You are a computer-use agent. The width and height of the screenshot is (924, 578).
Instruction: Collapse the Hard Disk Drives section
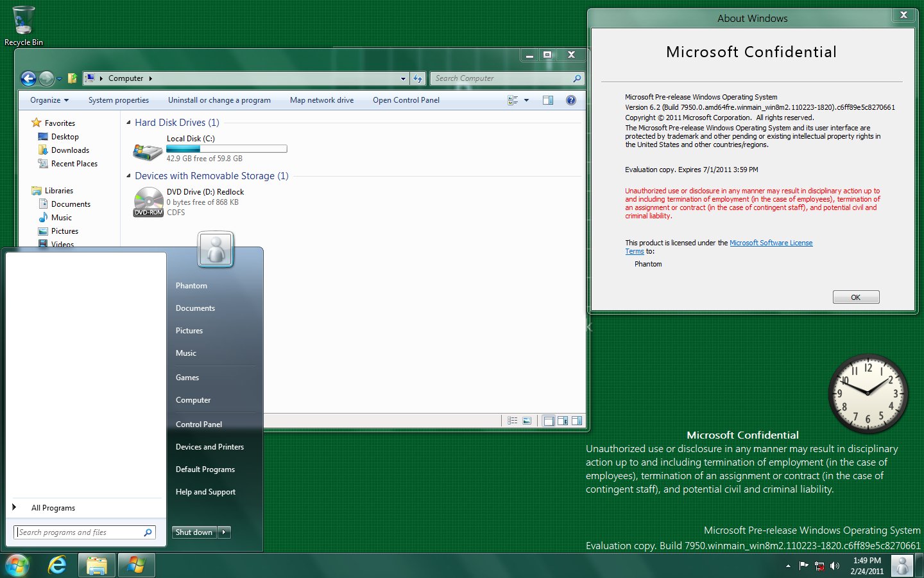(127, 123)
